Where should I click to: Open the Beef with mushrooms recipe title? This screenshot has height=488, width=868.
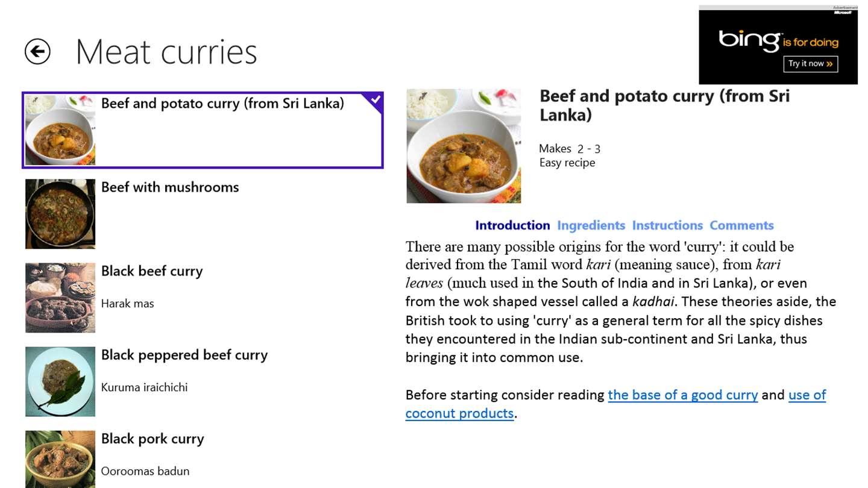coord(170,187)
